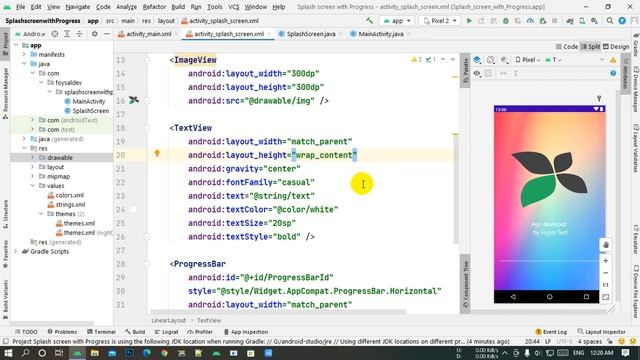Toggle the Component Tree side panel
Viewport: 640px width, 360px height.
pos(465,284)
